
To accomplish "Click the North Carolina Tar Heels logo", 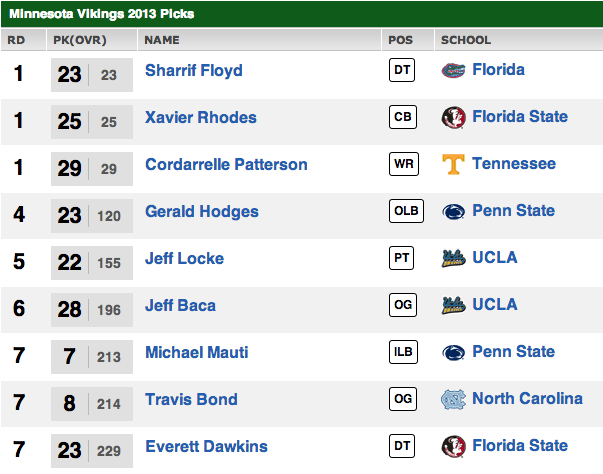I will [454, 400].
